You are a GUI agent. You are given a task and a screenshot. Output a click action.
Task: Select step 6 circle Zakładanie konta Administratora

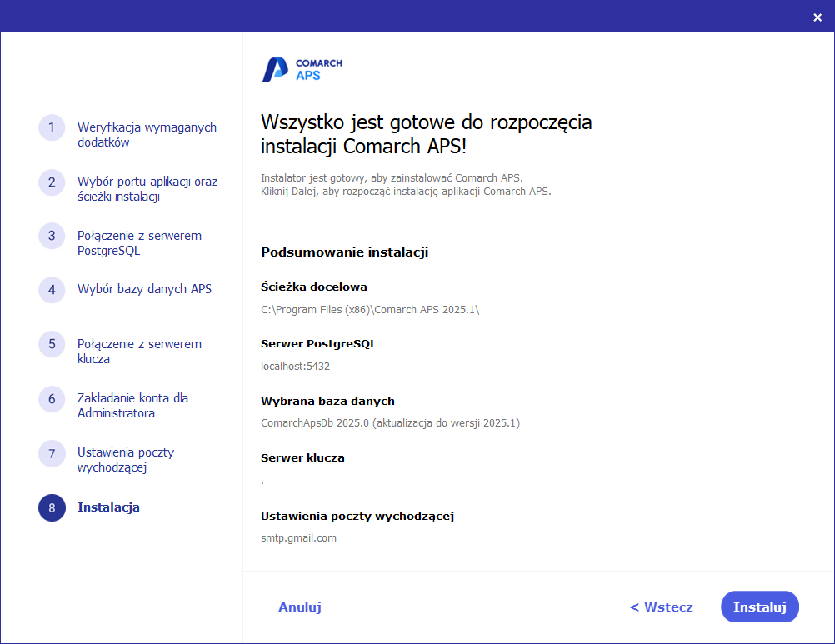pyautogui.click(x=52, y=399)
